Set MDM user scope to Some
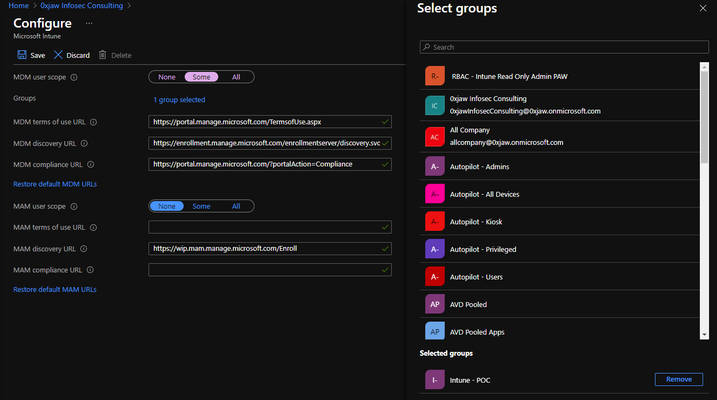 click(201, 77)
